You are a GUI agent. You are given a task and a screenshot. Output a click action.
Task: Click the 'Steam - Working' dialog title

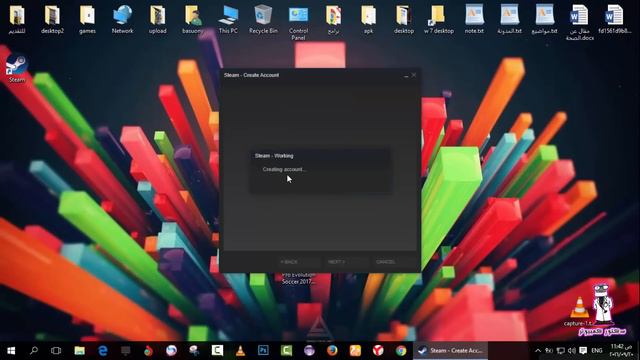click(274, 156)
